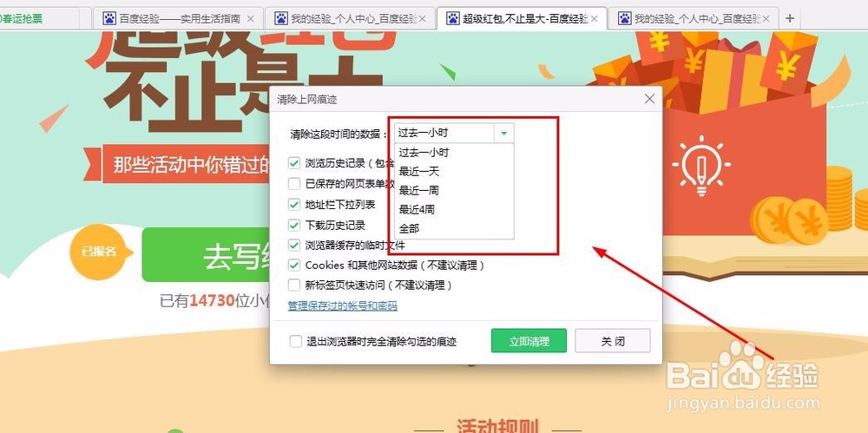The width and height of the screenshot is (868, 433).
Task: Uncheck Cookies 和其他网站数据 checkbox
Action: click(x=294, y=266)
